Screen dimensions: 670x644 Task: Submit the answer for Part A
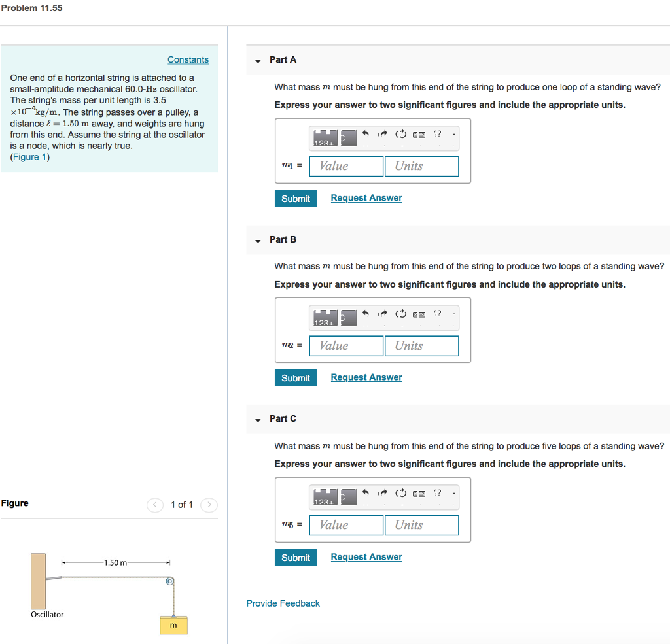(x=296, y=198)
